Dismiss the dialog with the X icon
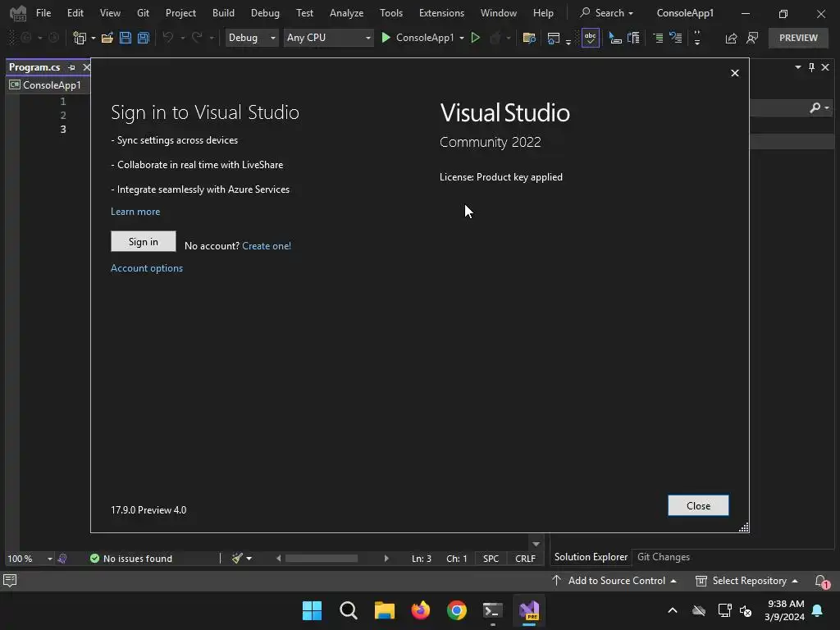Screen dimensions: 840x630 click(x=734, y=73)
